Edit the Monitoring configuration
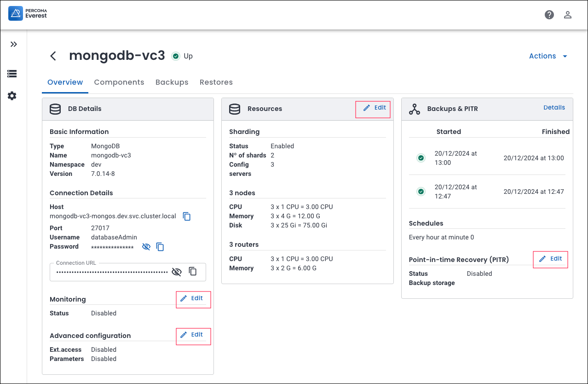The height and width of the screenshot is (384, 588). pyautogui.click(x=192, y=298)
